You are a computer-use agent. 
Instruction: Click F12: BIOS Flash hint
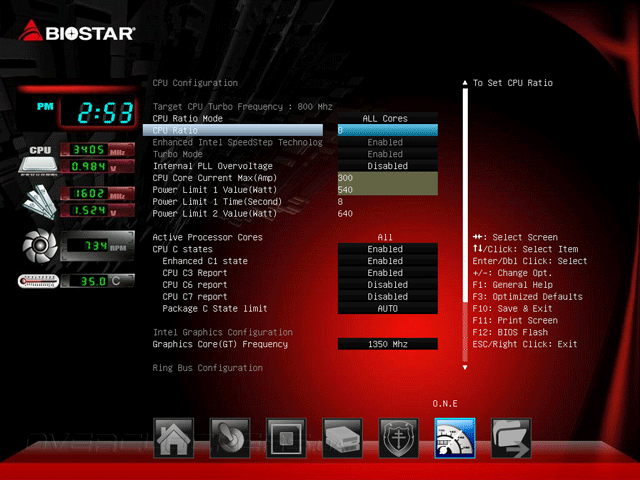point(510,332)
